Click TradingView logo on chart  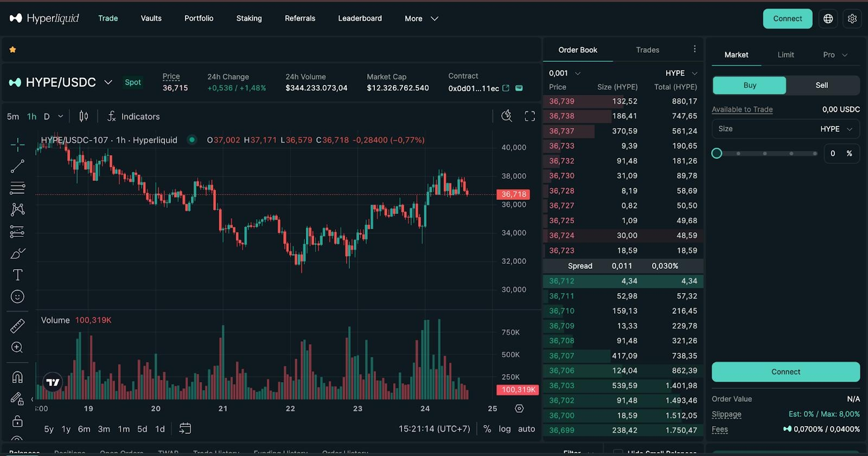point(53,382)
